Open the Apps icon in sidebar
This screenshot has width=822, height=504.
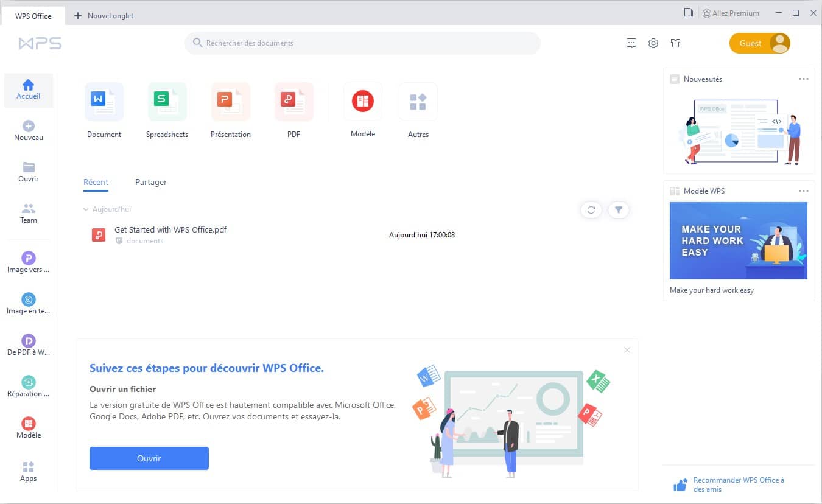(x=29, y=467)
